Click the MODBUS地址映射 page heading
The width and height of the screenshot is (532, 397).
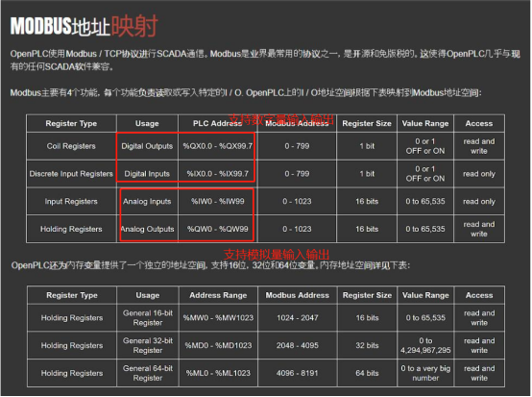pos(84,26)
